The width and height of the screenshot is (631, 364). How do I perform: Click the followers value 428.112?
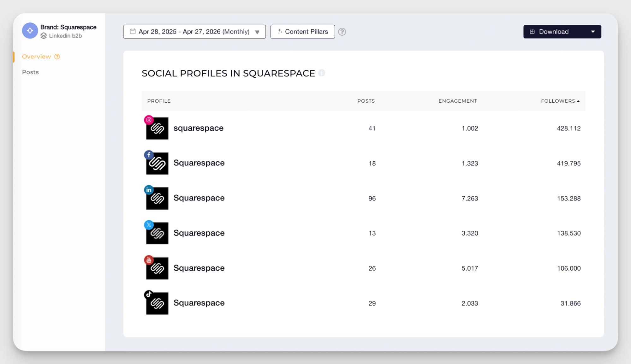point(569,128)
